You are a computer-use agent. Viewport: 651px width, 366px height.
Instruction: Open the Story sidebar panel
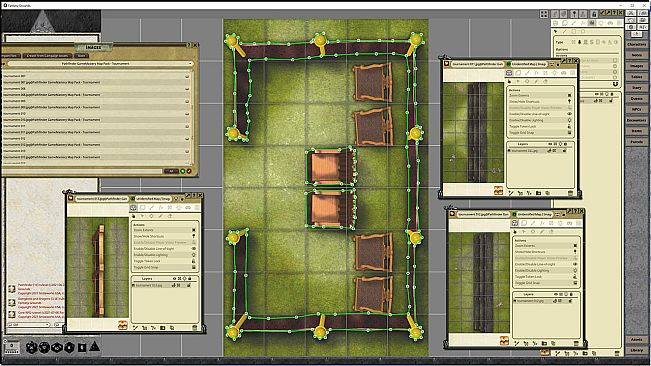[636, 88]
